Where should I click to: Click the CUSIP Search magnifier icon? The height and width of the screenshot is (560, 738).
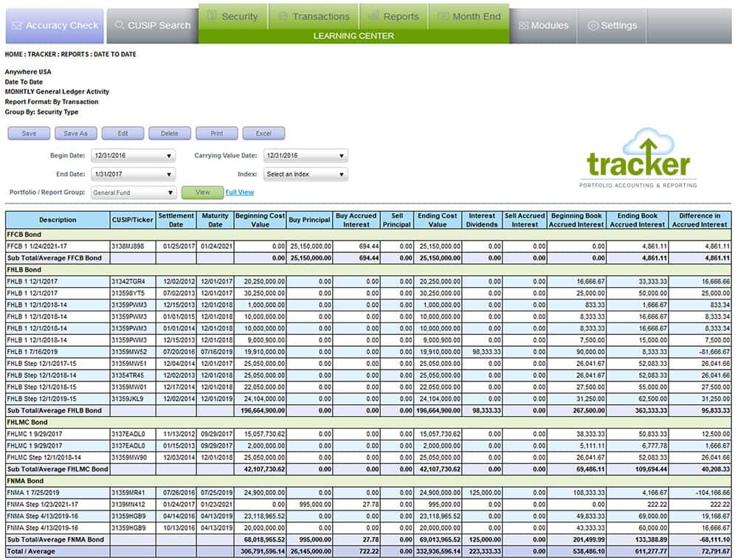point(120,25)
